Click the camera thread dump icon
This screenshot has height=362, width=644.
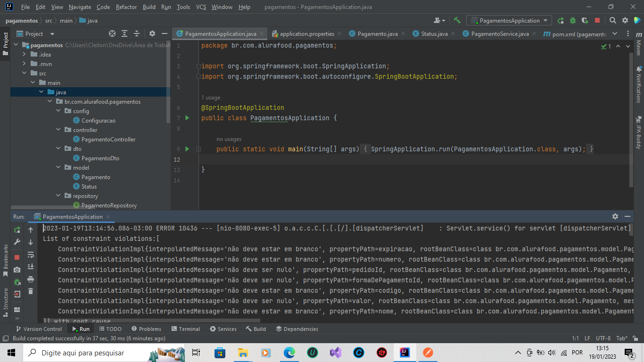(17, 270)
